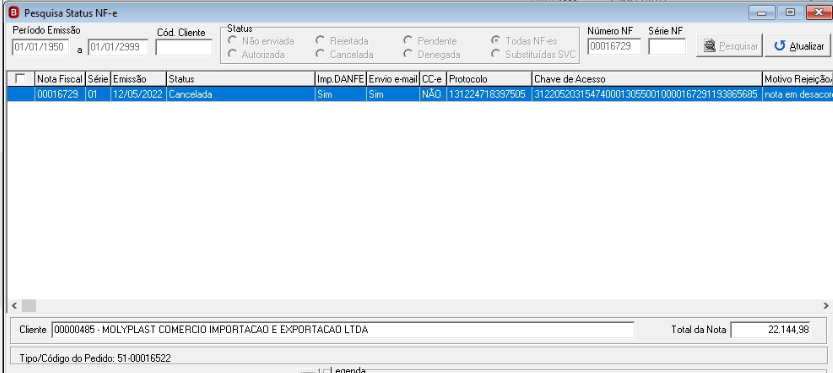The width and height of the screenshot is (833, 373).
Task: Click the rejection reason cell 'nota em desacor'
Action: (x=797, y=95)
